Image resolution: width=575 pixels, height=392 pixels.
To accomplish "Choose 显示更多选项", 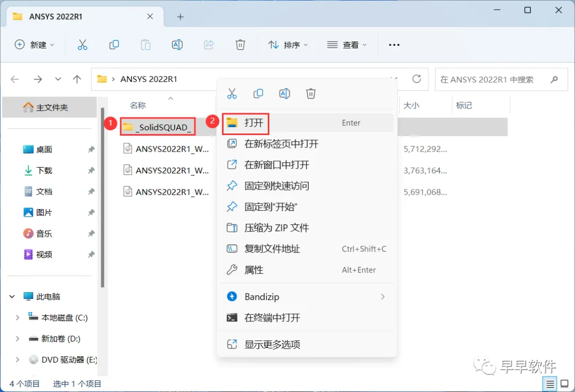I will tap(307, 344).
